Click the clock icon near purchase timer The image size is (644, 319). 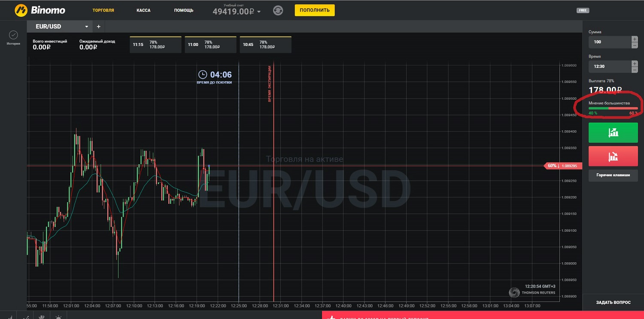tap(202, 75)
